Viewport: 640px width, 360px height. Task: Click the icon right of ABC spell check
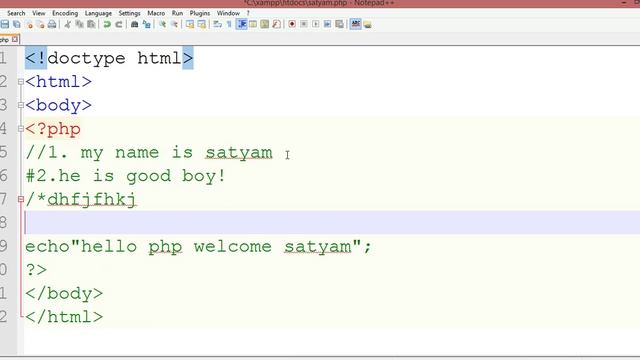coord(367,24)
